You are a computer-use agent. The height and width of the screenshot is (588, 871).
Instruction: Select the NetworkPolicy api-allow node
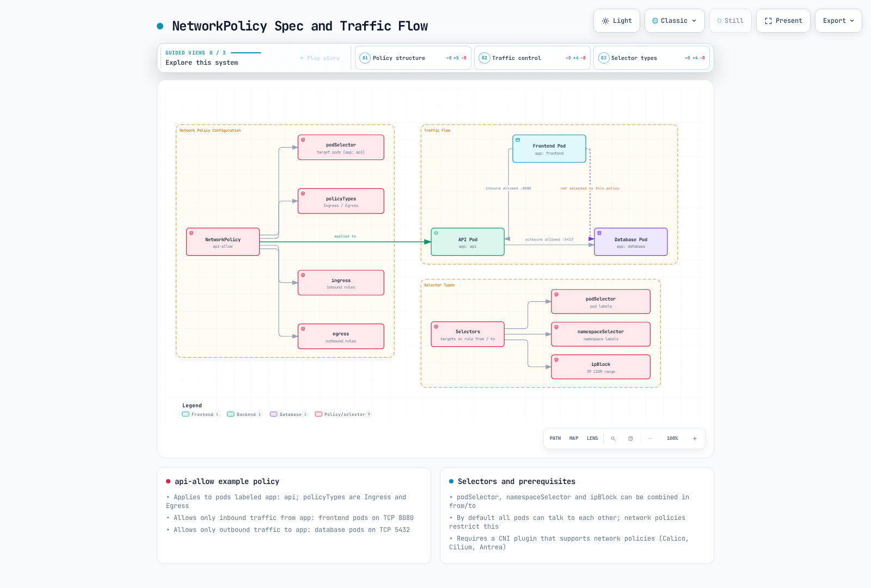pos(223,242)
